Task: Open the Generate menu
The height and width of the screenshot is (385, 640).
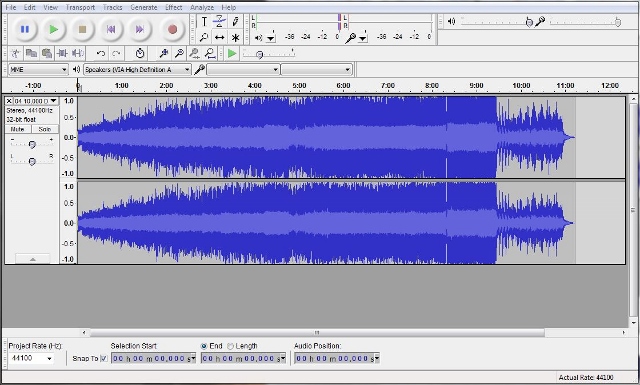Action: coord(144,7)
